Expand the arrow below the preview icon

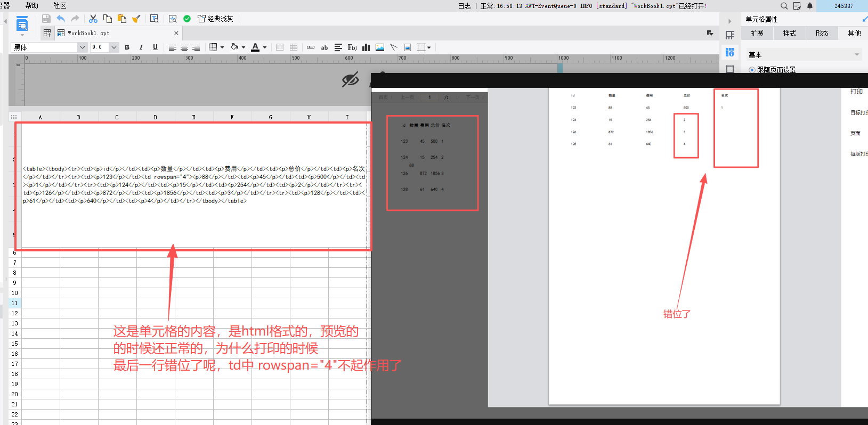(x=22, y=35)
